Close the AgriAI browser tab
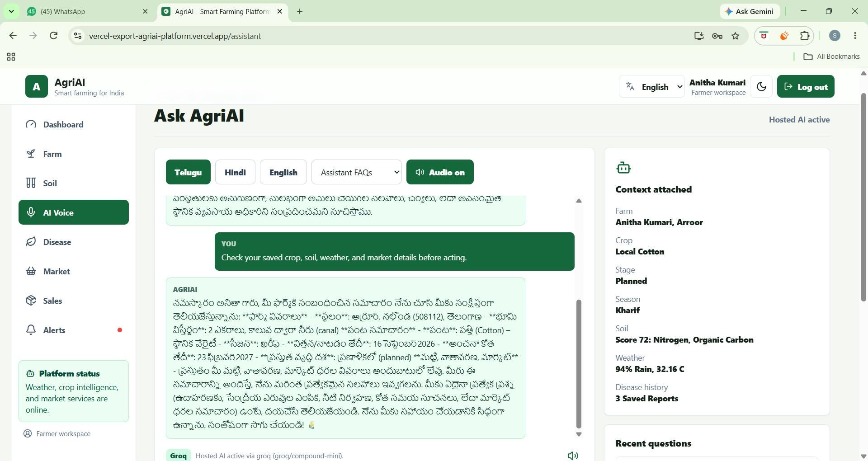The width and height of the screenshot is (868, 461). tap(280, 11)
